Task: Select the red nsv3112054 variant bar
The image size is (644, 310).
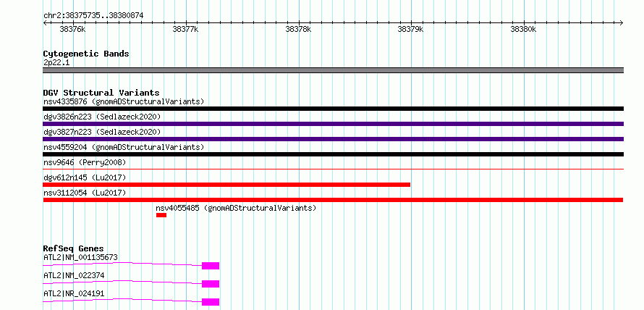Action: tap(333, 200)
